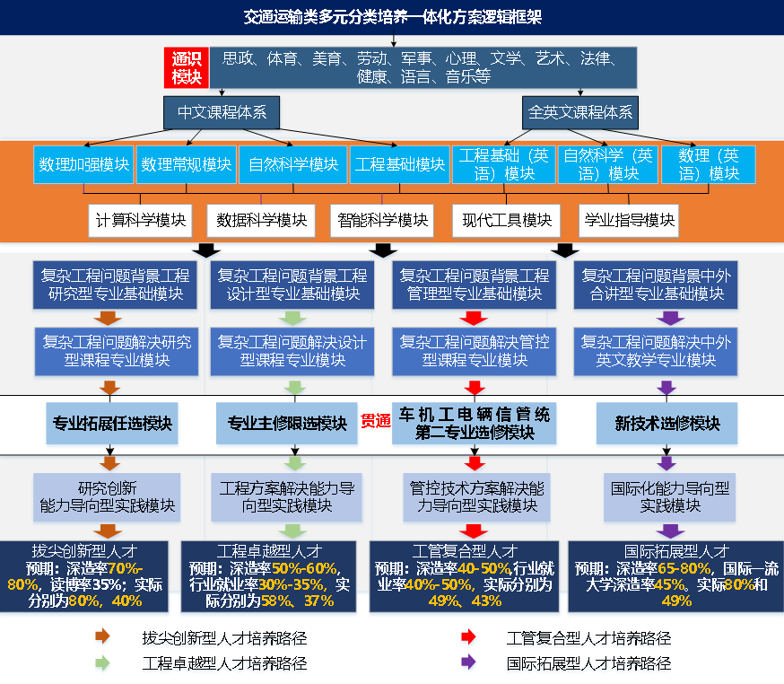Image resolution: width=784 pixels, height=684 pixels.
Task: Select the 计算科学模块 white box
Action: pos(141,220)
